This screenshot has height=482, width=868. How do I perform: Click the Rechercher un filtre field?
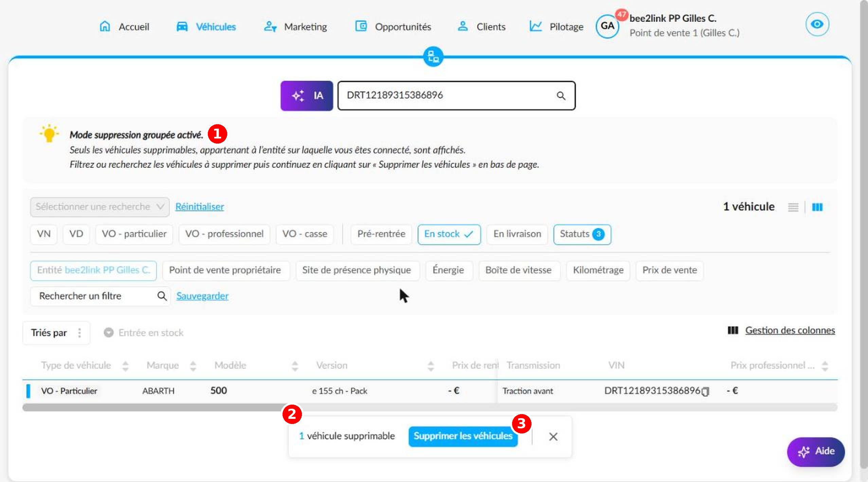pyautogui.click(x=100, y=296)
